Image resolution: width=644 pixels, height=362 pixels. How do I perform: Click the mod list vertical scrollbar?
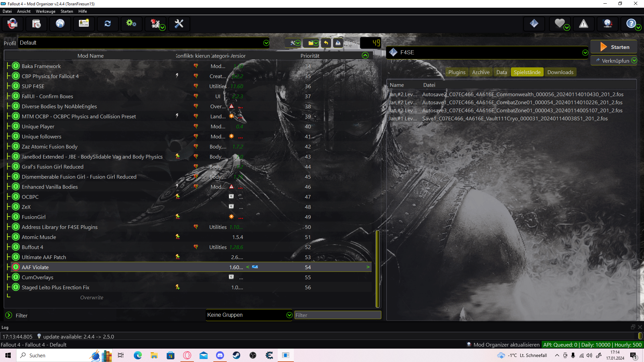click(x=378, y=268)
